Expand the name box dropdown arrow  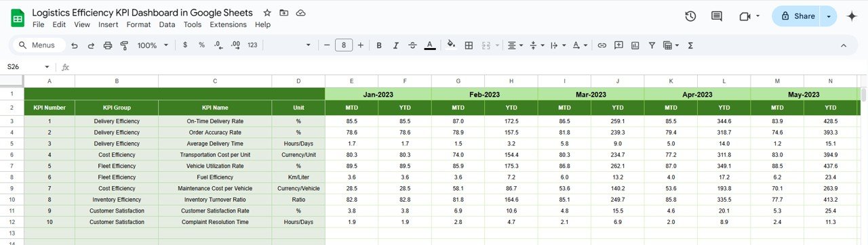[x=47, y=67]
